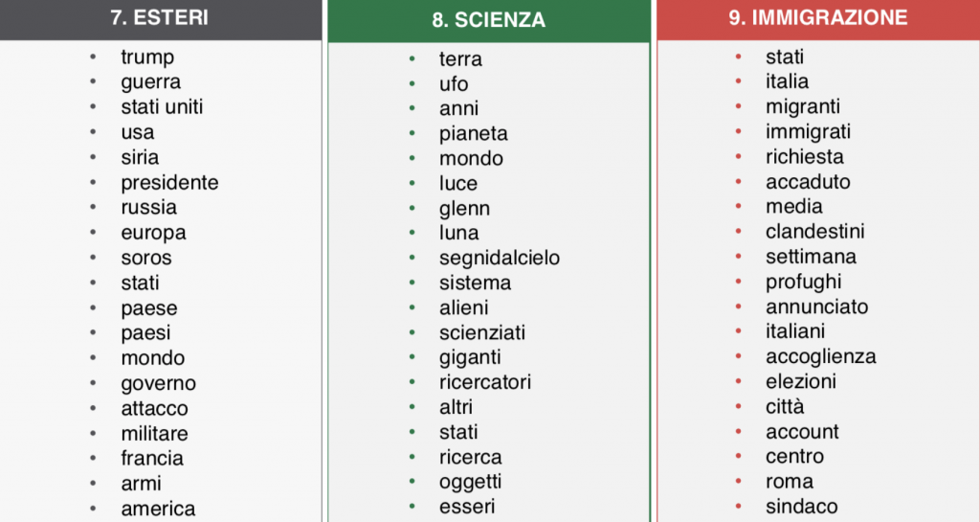Select the 'presidente' list entry
Image resolution: width=980 pixels, height=522 pixels.
[169, 182]
